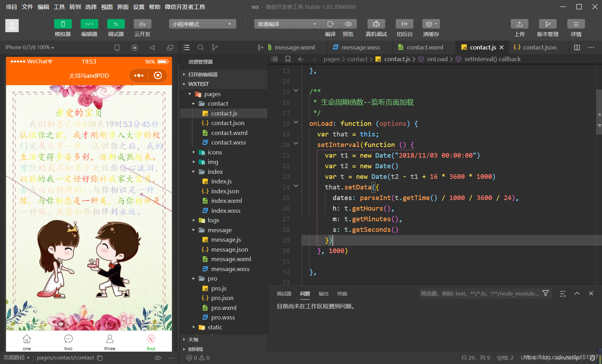Close the contact.js tab

pyautogui.click(x=502, y=47)
